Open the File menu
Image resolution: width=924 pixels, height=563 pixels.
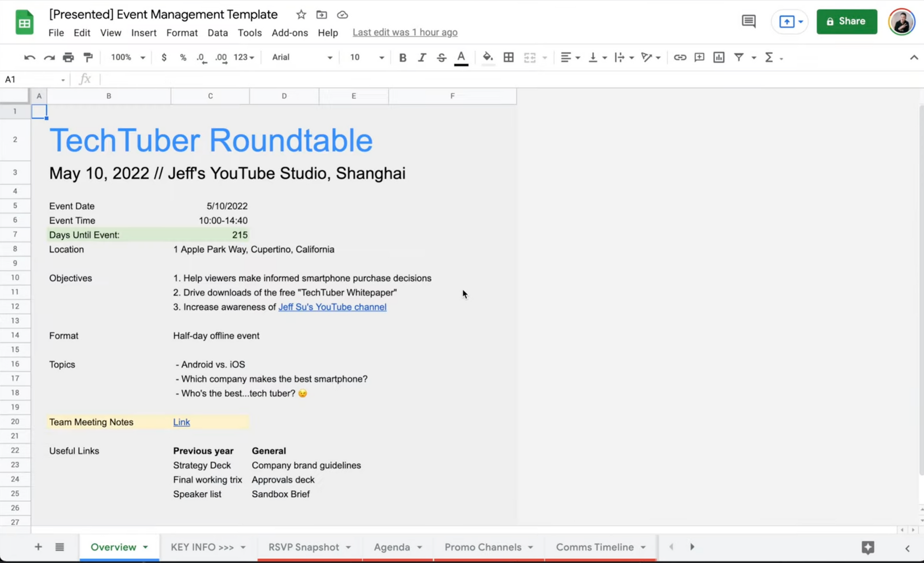(56, 33)
